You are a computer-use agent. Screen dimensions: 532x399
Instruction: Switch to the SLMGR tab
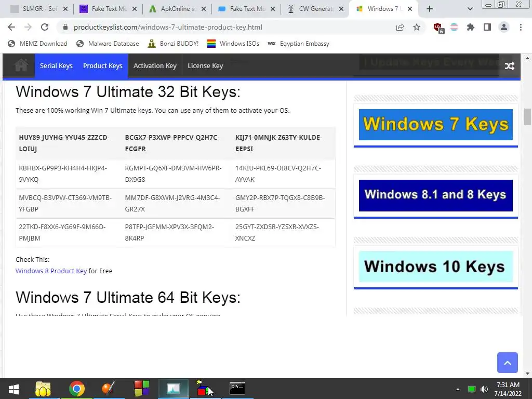pyautogui.click(x=38, y=9)
